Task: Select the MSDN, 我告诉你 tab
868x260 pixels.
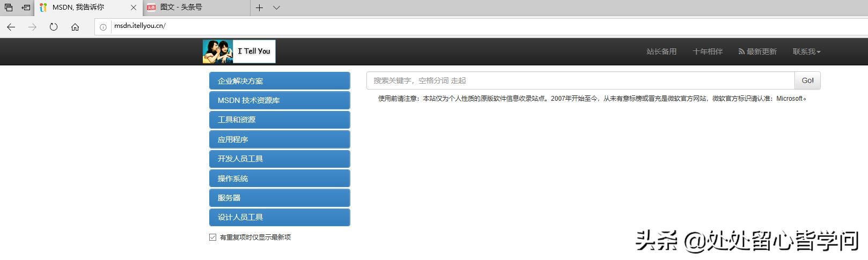Action: click(x=89, y=8)
